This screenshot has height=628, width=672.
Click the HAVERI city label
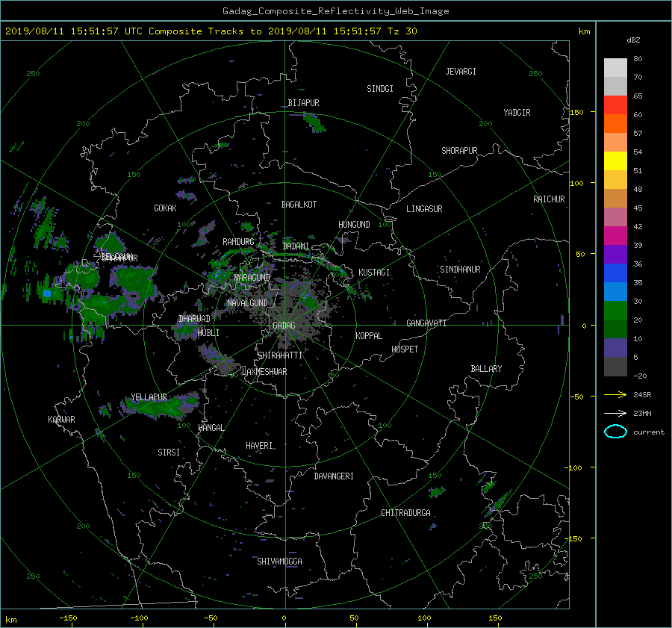pyautogui.click(x=259, y=447)
